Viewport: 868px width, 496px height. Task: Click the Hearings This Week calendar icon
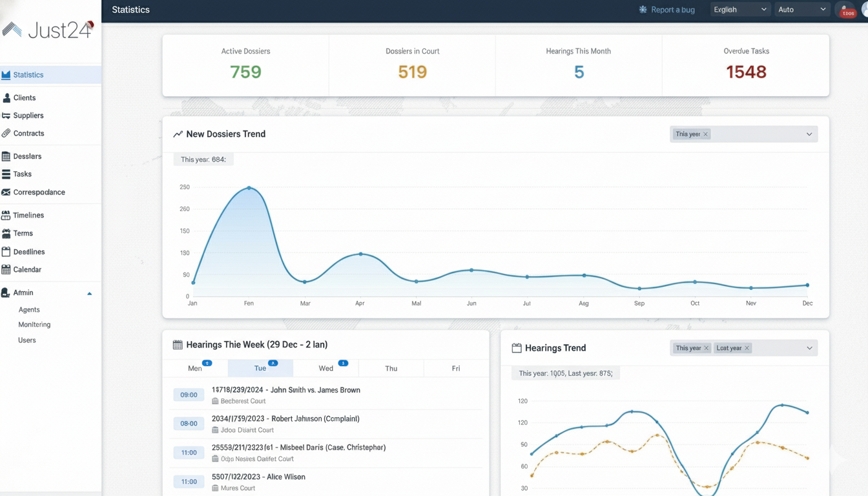point(177,344)
